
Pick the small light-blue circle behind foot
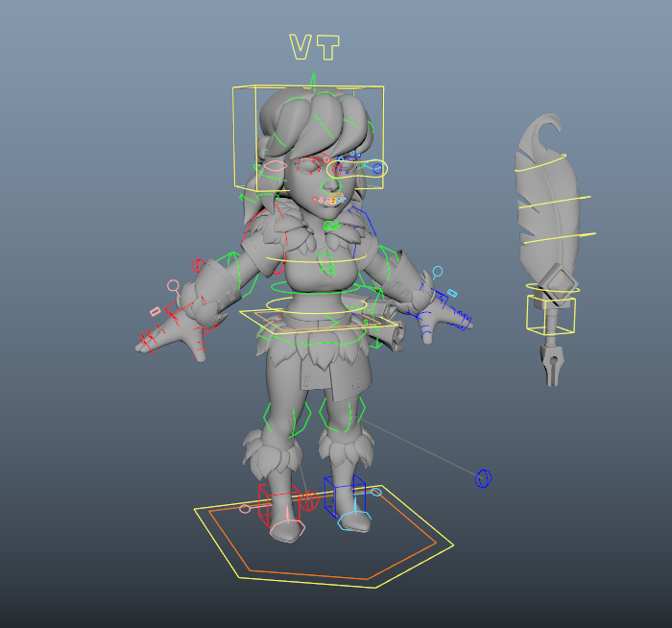coord(376,492)
